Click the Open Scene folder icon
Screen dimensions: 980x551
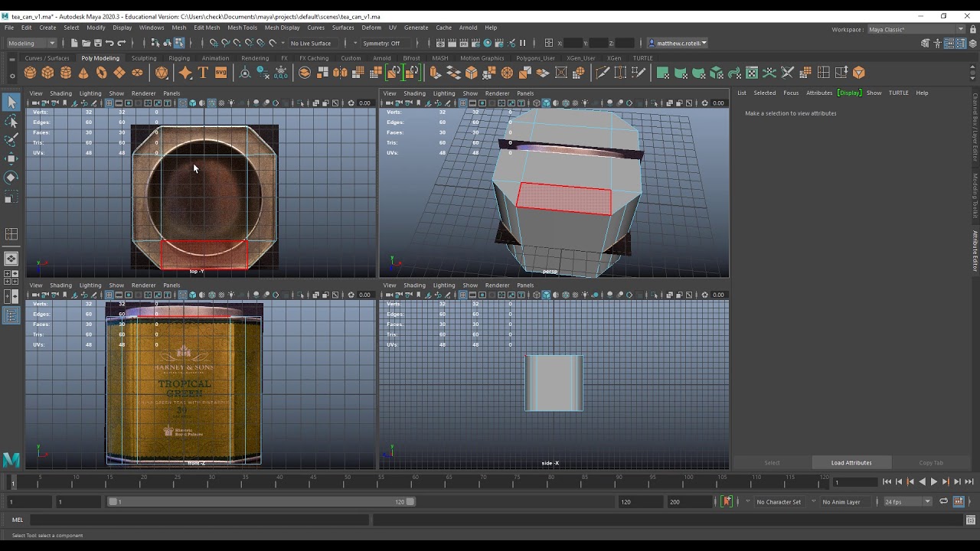tap(87, 43)
